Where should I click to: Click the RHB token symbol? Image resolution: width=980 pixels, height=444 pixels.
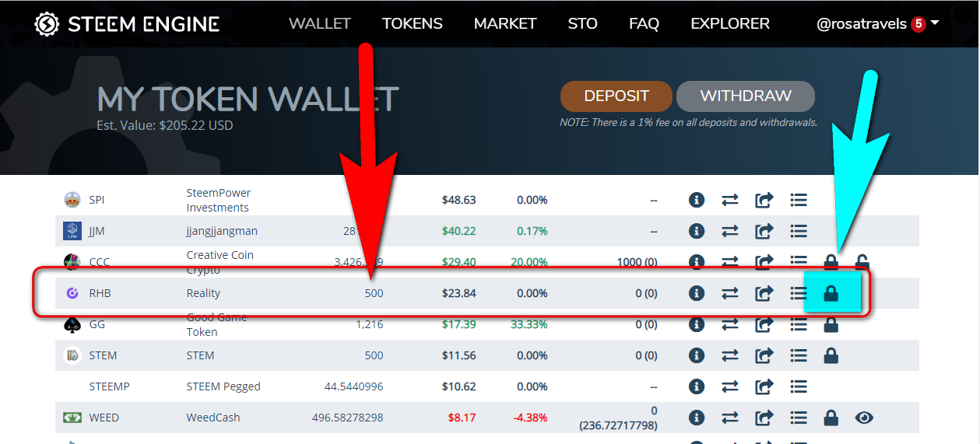tap(100, 293)
